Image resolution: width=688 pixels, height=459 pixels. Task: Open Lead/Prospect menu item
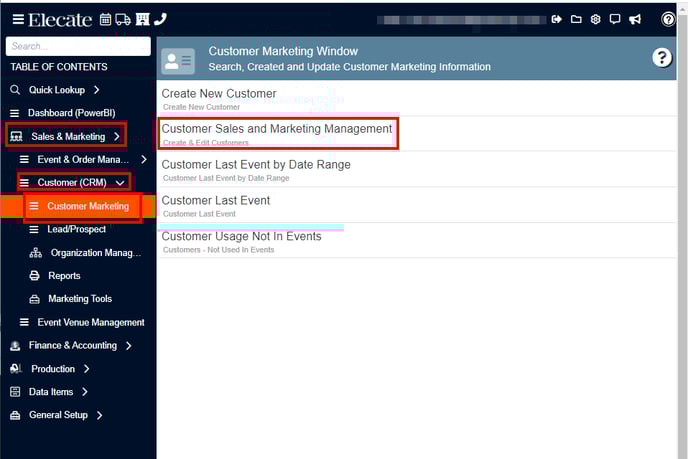click(78, 230)
